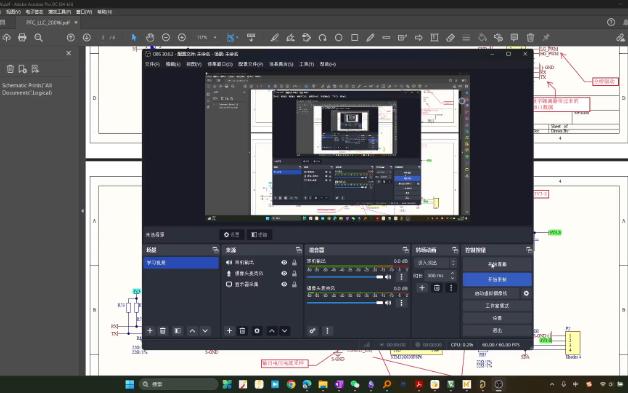Click transition duration stepper arrows in OBS
The image size is (628, 393).
[x=453, y=276]
